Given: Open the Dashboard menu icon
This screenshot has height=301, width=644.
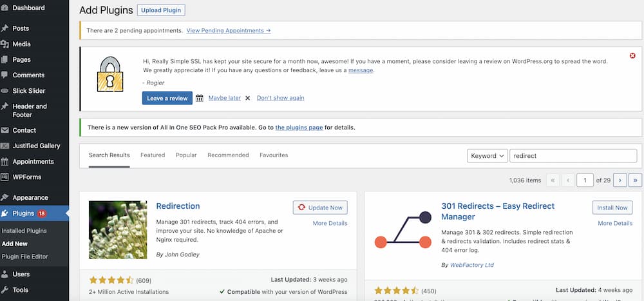Looking at the screenshot, I should click(5, 8).
